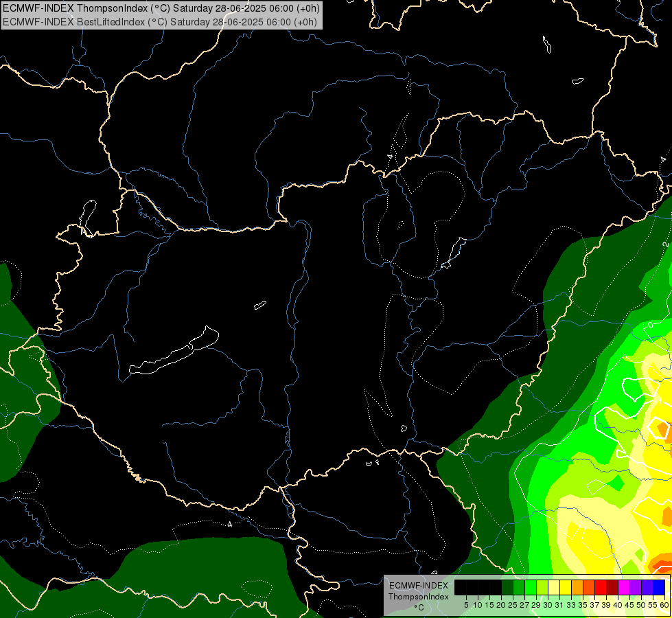Click the legend tick value 40

[x=618, y=605]
